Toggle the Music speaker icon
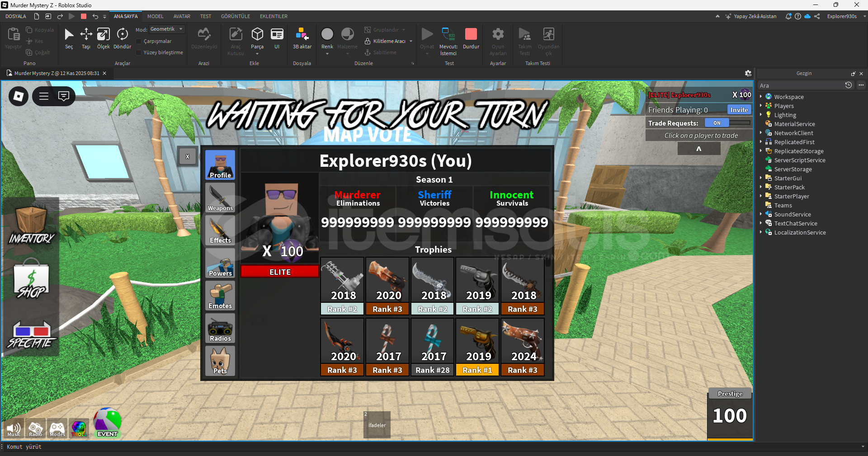 14,429
